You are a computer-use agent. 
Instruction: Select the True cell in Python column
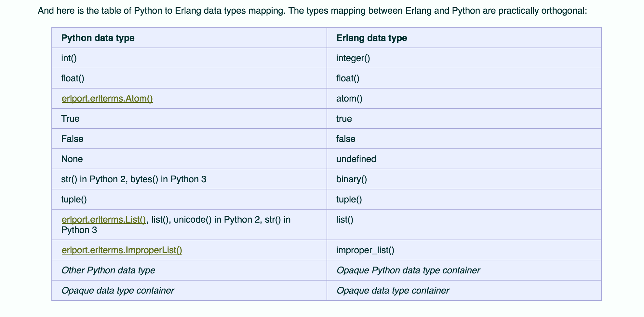click(70, 119)
